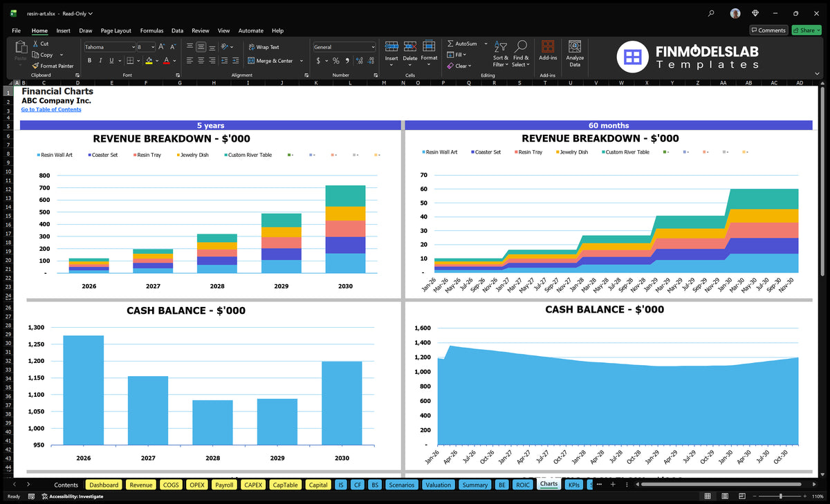Open the AutoSum dropdown arrow

[486, 44]
